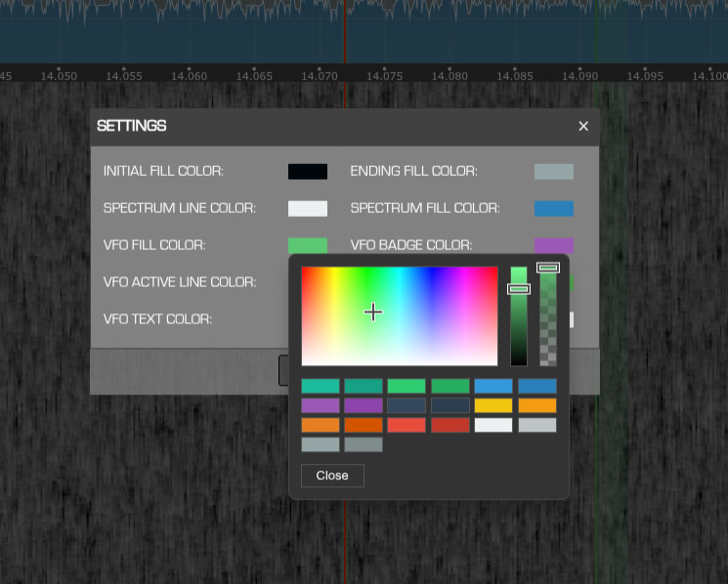
Task: Open the Ending Fill Color gray swatch
Action: coord(554,172)
